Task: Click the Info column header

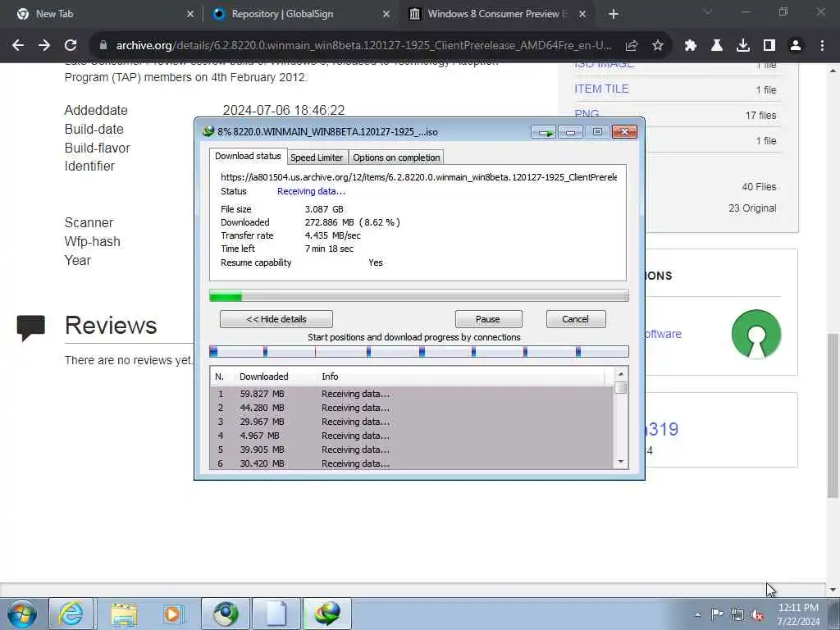Action: (x=330, y=377)
